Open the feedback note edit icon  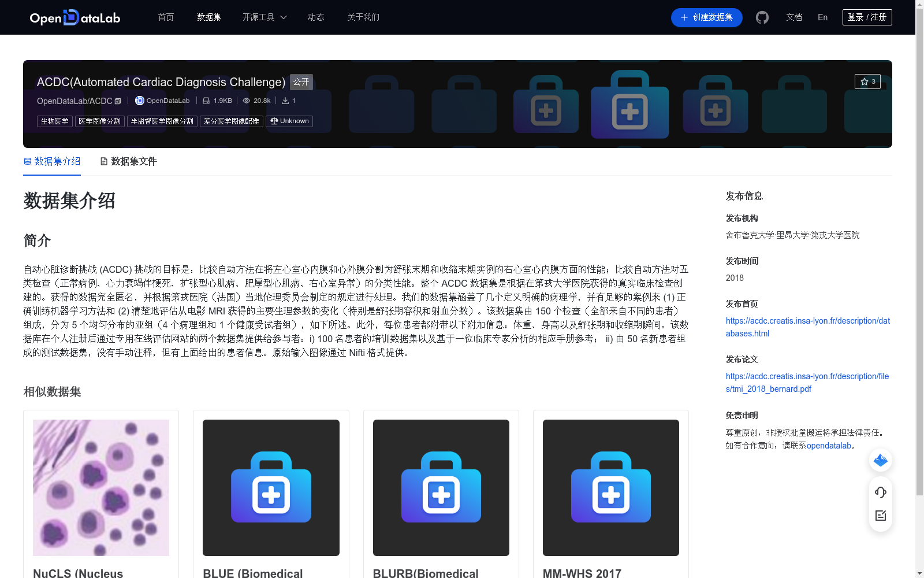[x=881, y=516]
